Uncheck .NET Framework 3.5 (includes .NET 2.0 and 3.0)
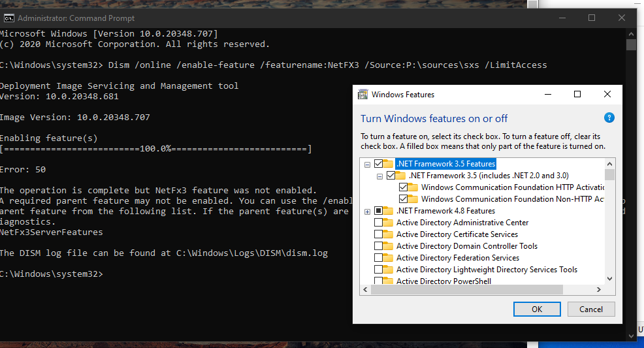 click(391, 176)
